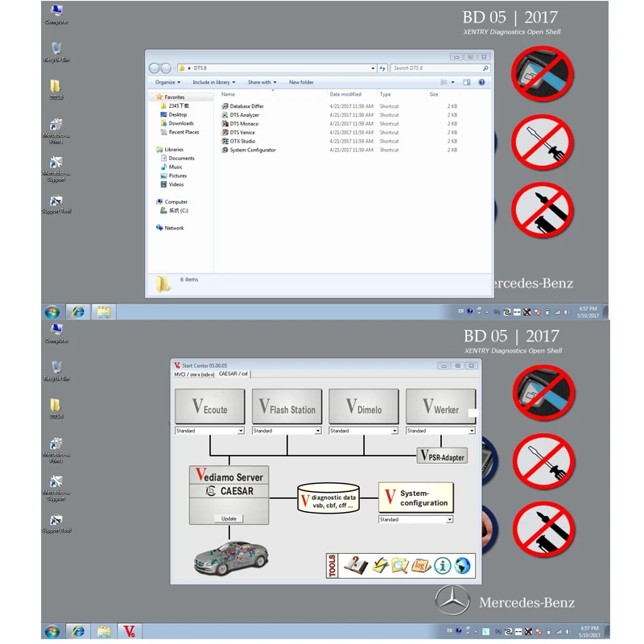Click refresh button beside address bar
Screen dimensions: 644x644
(382, 68)
